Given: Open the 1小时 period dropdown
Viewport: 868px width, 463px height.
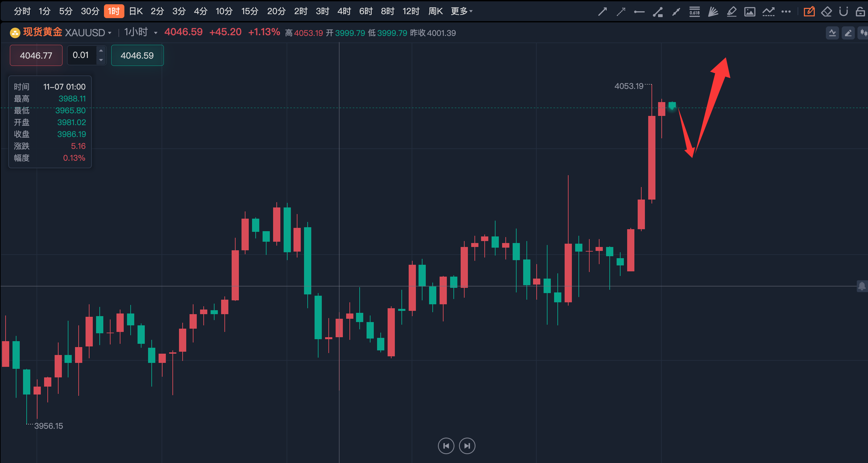Looking at the screenshot, I should point(155,33).
